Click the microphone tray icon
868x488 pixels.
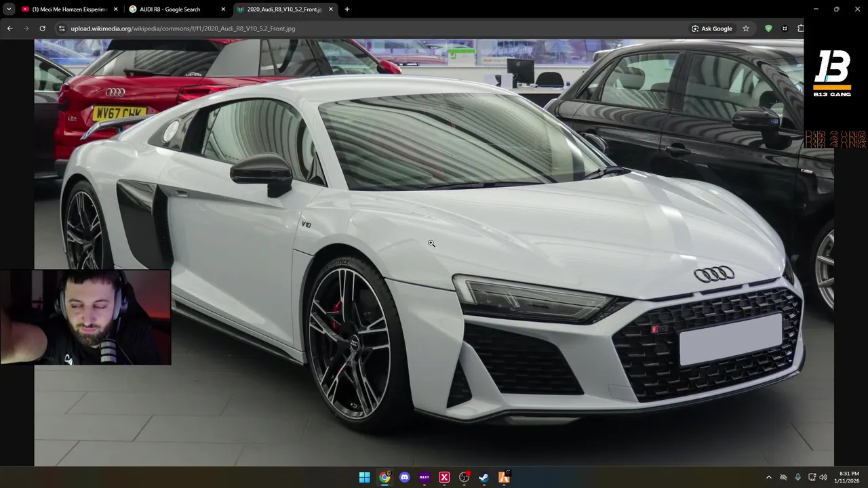click(797, 477)
